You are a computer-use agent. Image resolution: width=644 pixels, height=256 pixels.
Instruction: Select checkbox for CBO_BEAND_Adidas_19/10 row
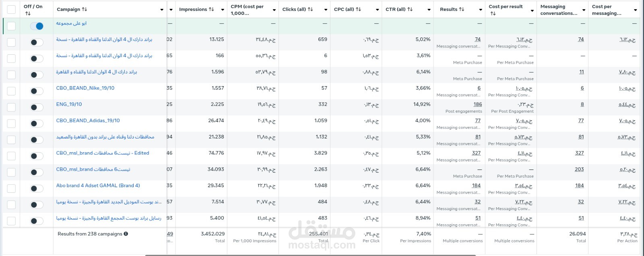pos(11,124)
